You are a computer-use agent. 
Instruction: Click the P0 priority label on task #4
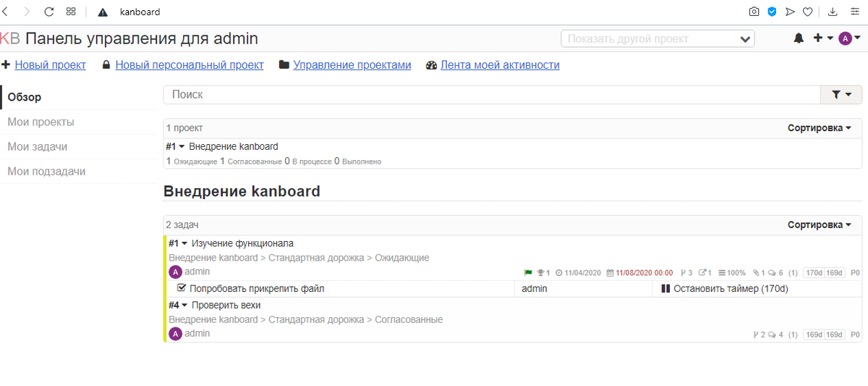(855, 335)
